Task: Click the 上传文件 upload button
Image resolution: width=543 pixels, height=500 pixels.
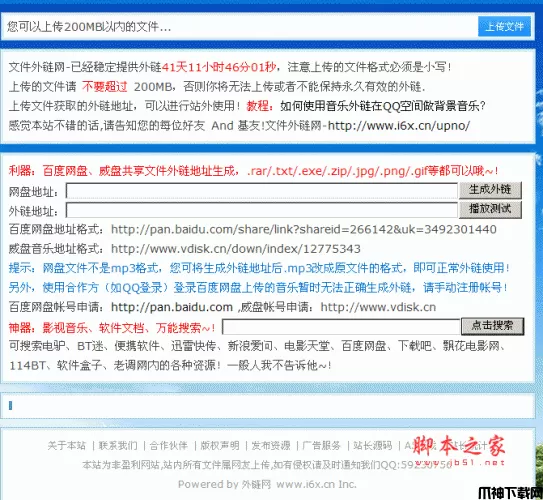Action: point(504,26)
